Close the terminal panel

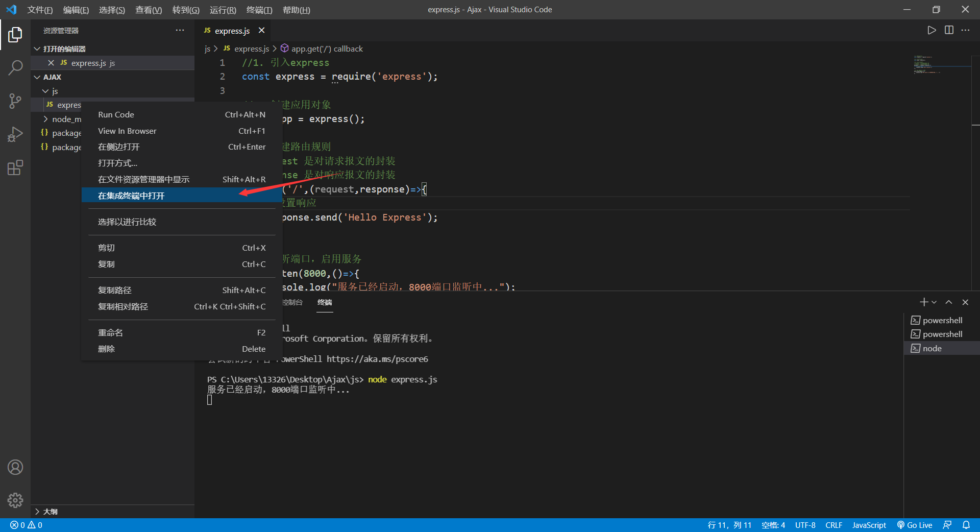coord(965,302)
